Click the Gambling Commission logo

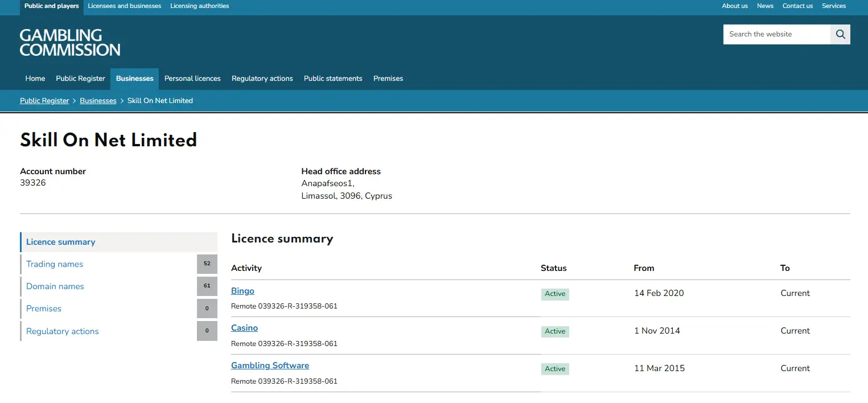point(70,43)
